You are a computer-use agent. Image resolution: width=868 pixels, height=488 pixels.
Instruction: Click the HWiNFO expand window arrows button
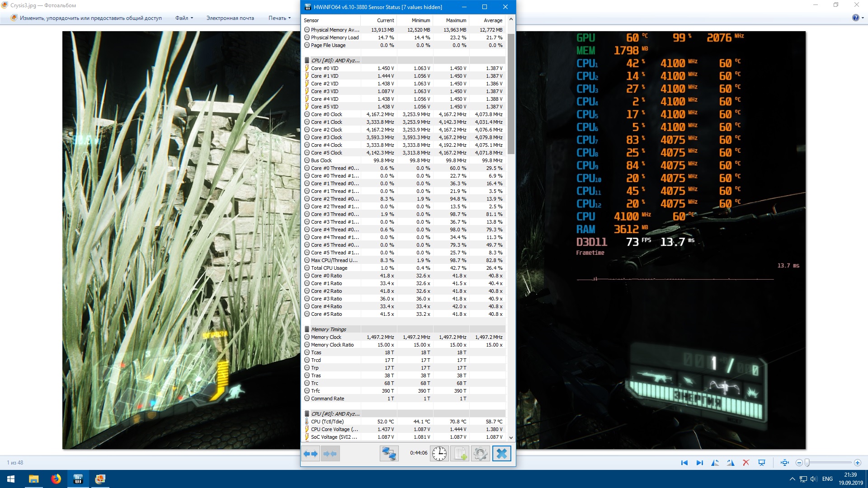[x=311, y=454]
